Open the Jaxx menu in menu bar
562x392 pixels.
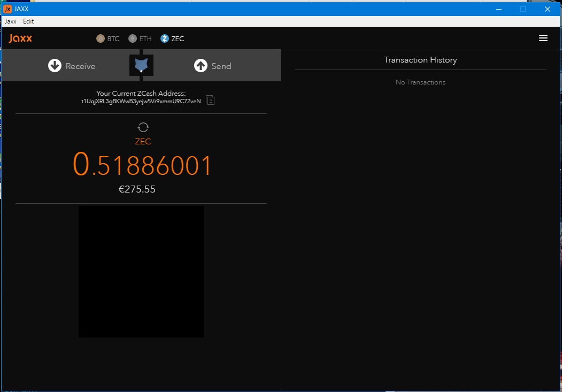[x=10, y=21]
